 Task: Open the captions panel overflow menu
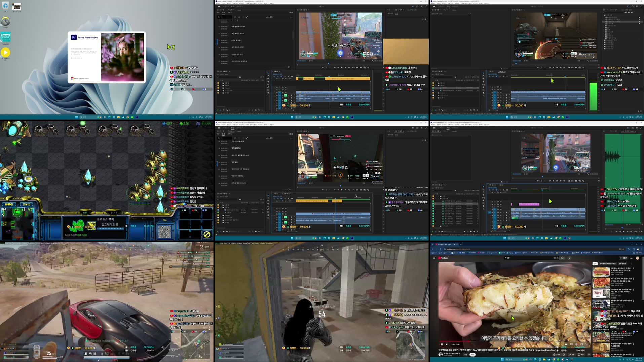(291, 17)
